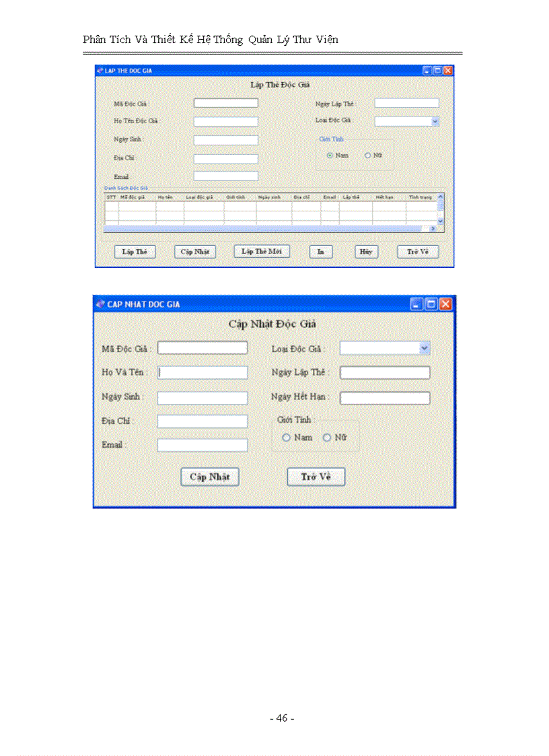Maximize the CAP NHAT DOC GIA window
This screenshot has width=549, height=756.
pos(431,304)
